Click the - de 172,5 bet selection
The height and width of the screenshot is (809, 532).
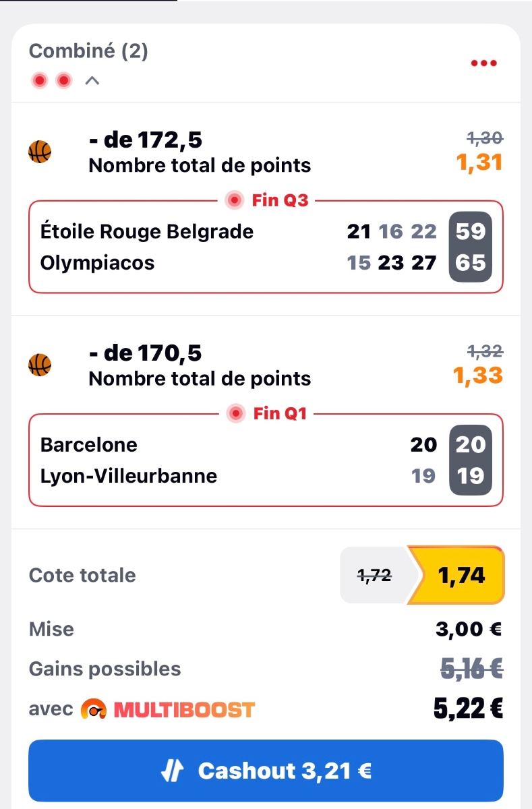point(146,140)
